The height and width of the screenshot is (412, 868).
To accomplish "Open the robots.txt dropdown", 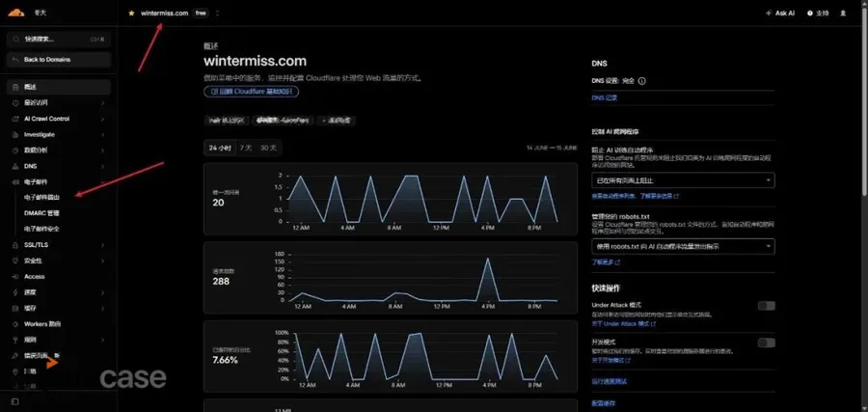I will tap(683, 246).
